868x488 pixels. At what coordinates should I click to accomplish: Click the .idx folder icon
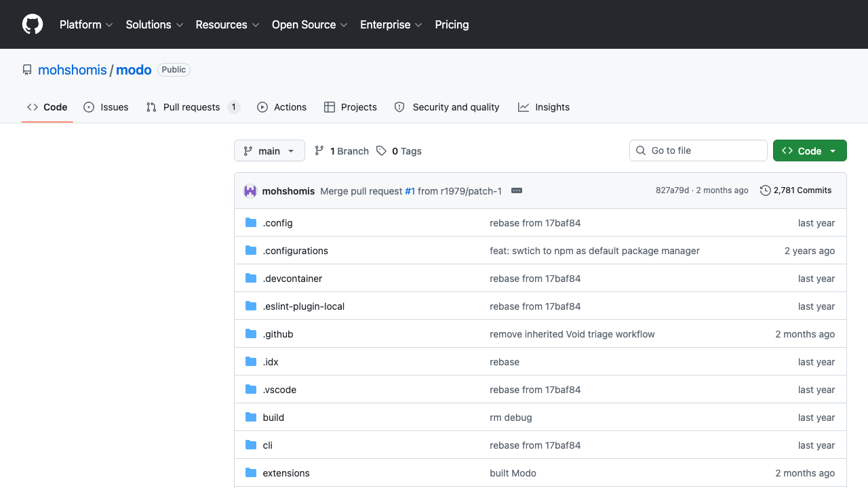pos(251,362)
